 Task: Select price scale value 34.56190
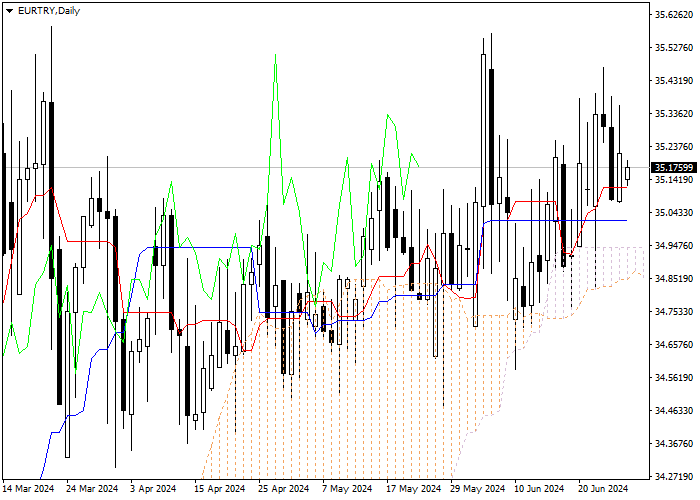click(674, 378)
